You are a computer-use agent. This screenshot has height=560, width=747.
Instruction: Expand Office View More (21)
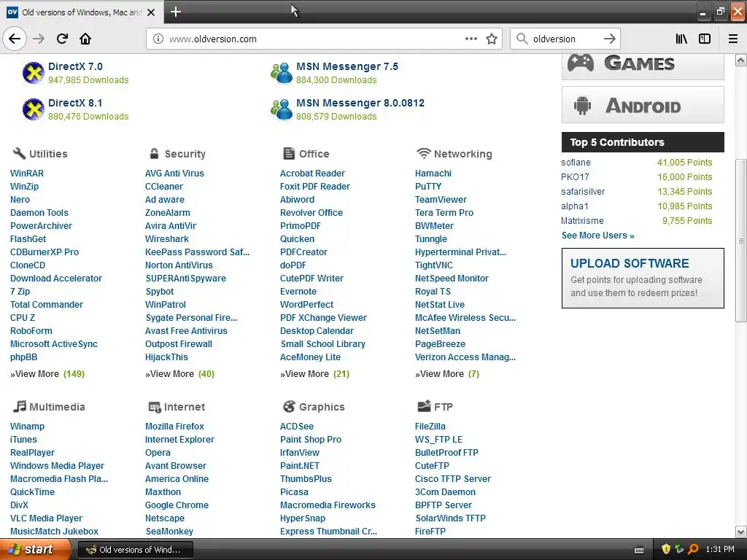[314, 374]
